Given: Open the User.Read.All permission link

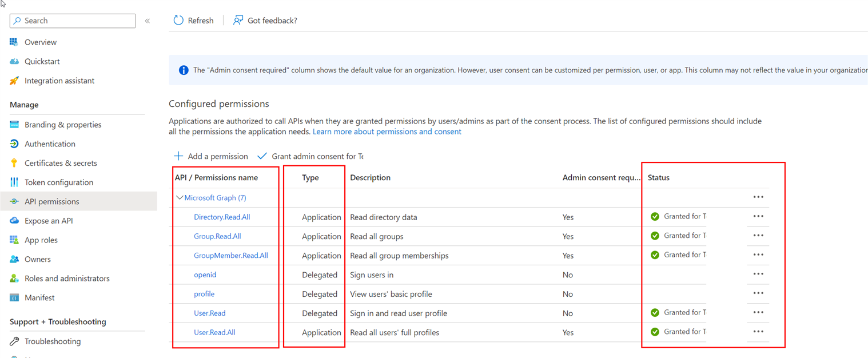Looking at the screenshot, I should 214,332.
